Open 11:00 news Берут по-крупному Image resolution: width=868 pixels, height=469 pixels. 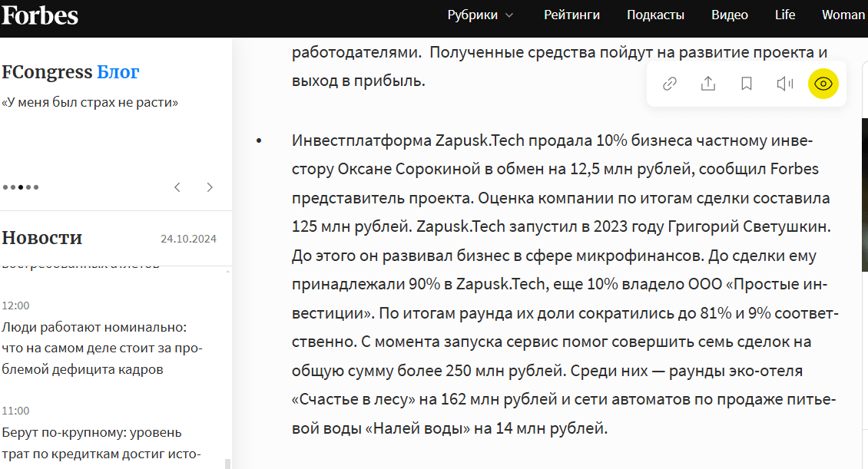point(101,443)
